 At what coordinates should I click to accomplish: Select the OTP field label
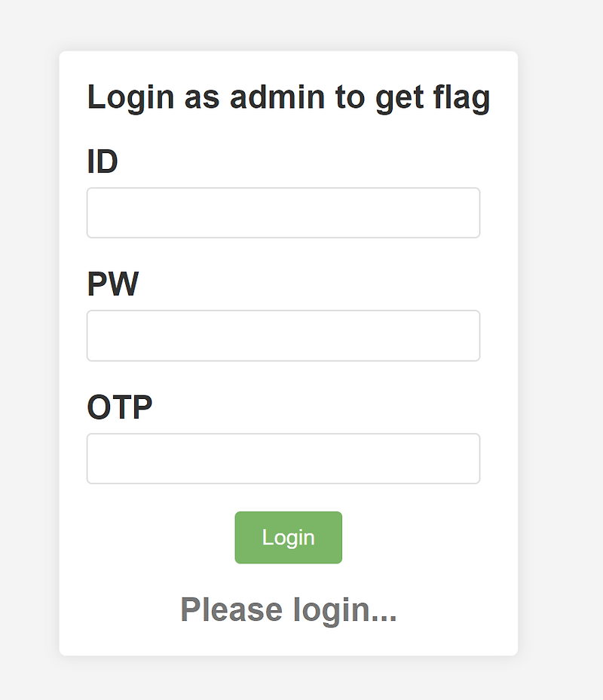(x=119, y=406)
